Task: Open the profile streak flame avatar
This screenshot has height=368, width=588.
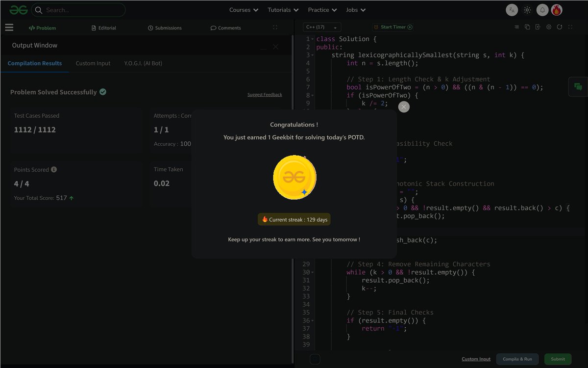Action: pos(557,10)
